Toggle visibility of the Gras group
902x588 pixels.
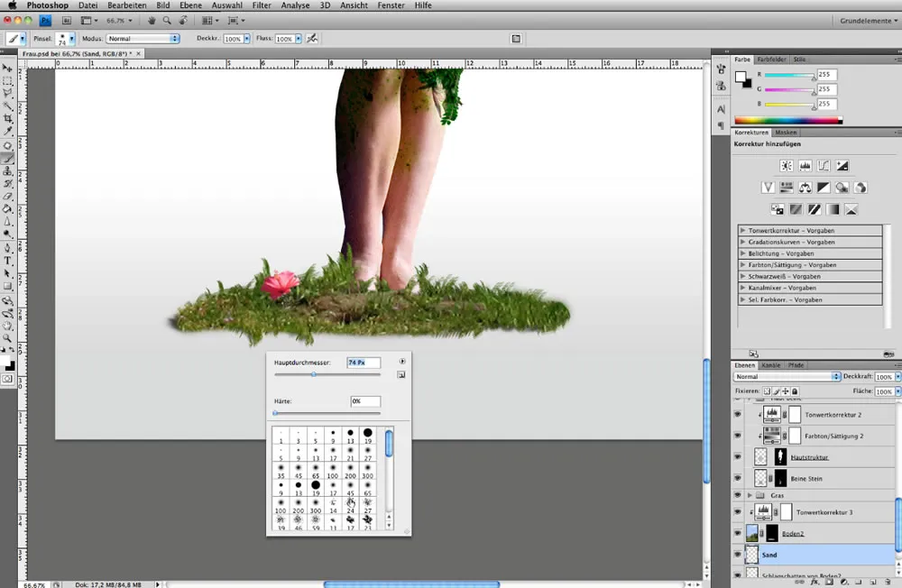click(738, 495)
